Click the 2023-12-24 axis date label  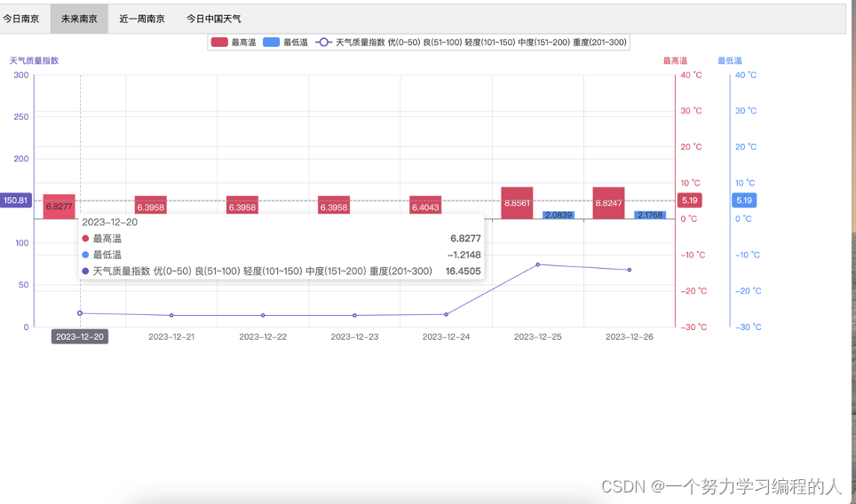point(446,336)
